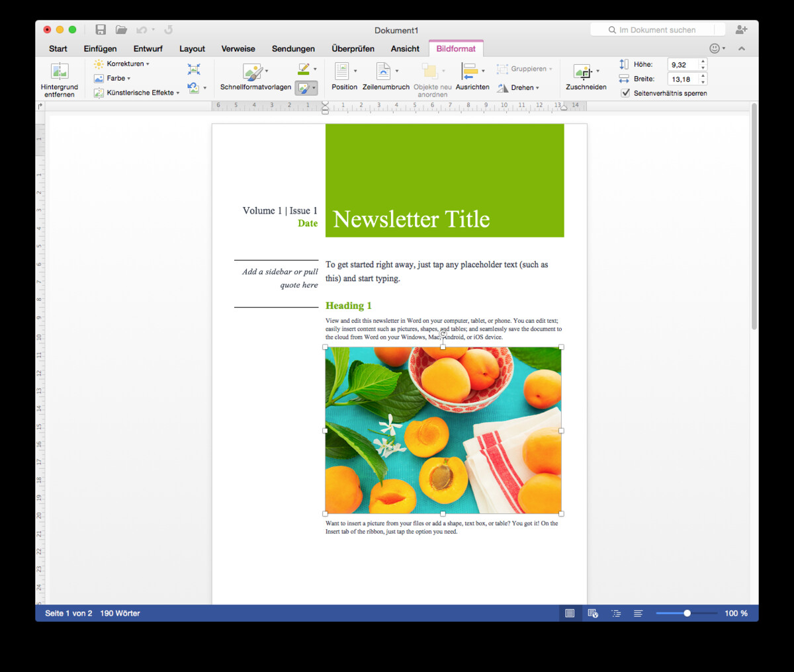
Task: Open the Ansicht tab
Action: 405,48
